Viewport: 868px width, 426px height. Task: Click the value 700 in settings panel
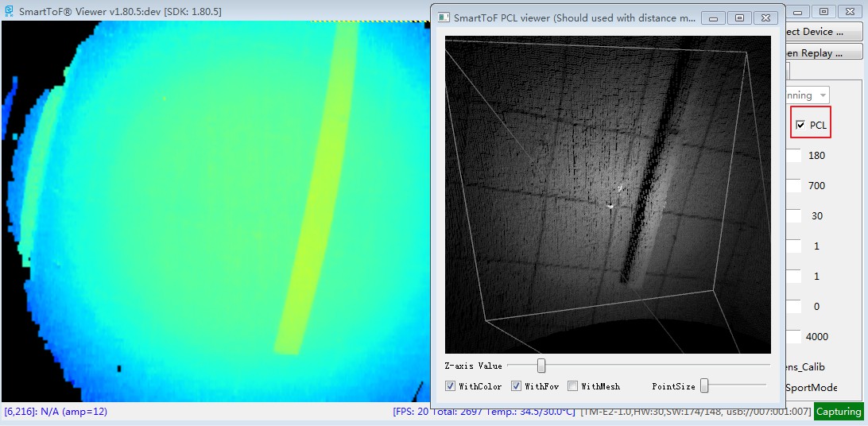tap(816, 186)
